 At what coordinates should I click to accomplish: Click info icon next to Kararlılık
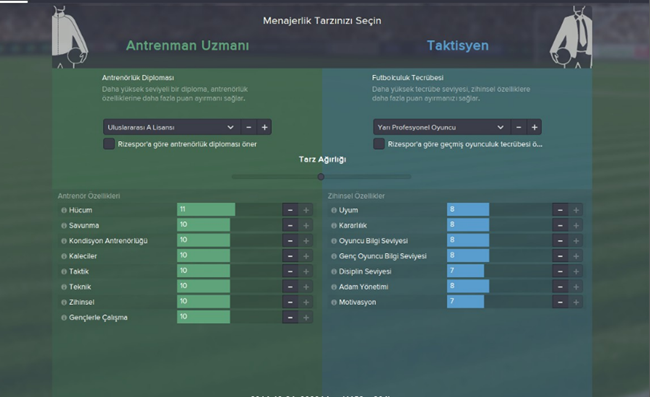pos(334,225)
